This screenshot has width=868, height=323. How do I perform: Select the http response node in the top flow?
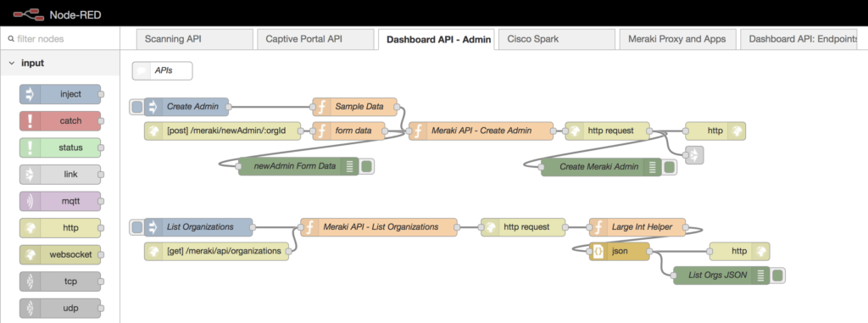[x=715, y=131]
